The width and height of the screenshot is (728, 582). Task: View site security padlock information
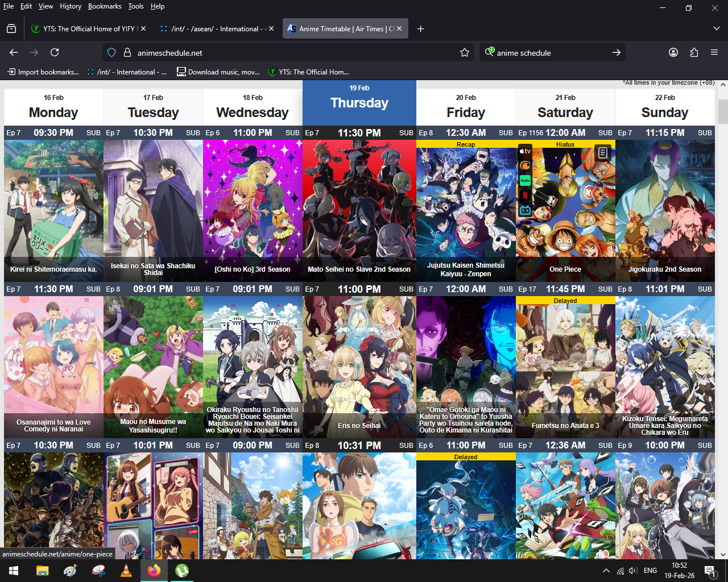pos(127,52)
